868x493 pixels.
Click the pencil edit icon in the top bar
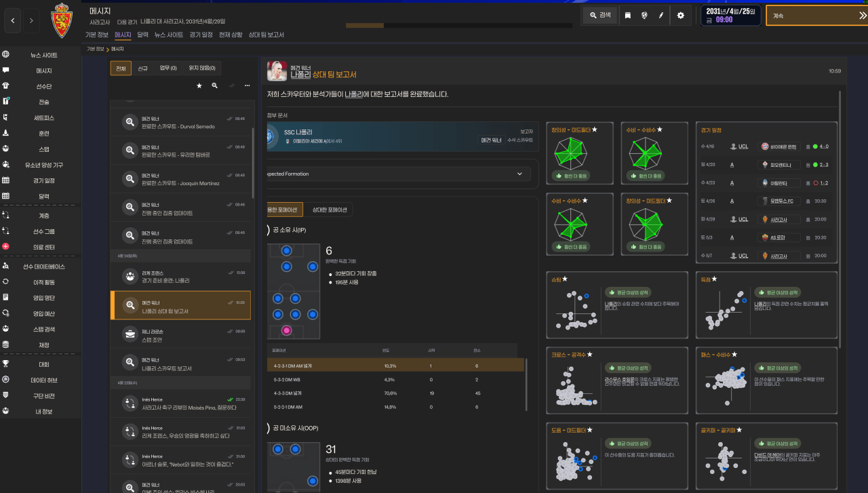pyautogui.click(x=660, y=15)
